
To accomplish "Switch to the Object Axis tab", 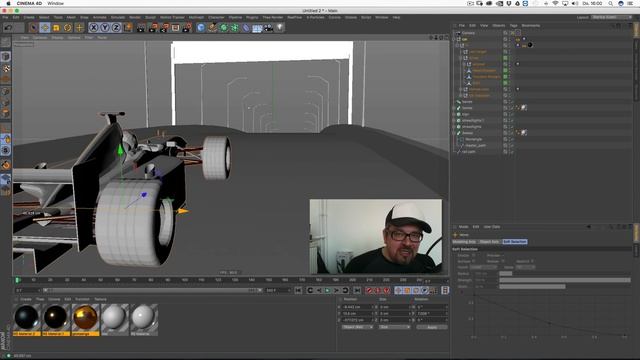I will pos(489,242).
